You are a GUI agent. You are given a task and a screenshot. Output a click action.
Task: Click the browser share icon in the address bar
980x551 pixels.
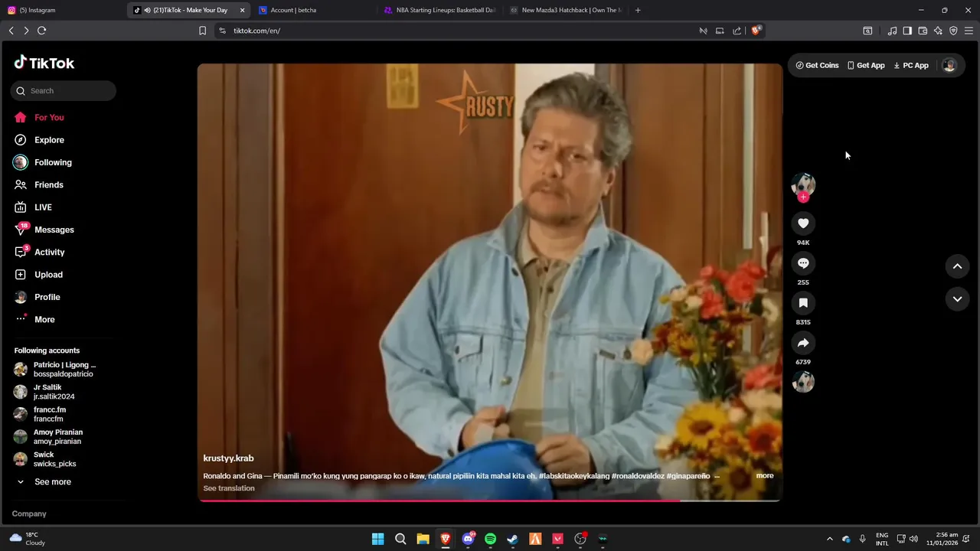(x=737, y=31)
